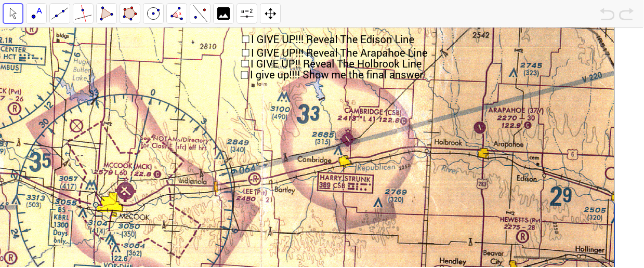
Task: Click the large '33' elevation figure
Action: point(310,113)
